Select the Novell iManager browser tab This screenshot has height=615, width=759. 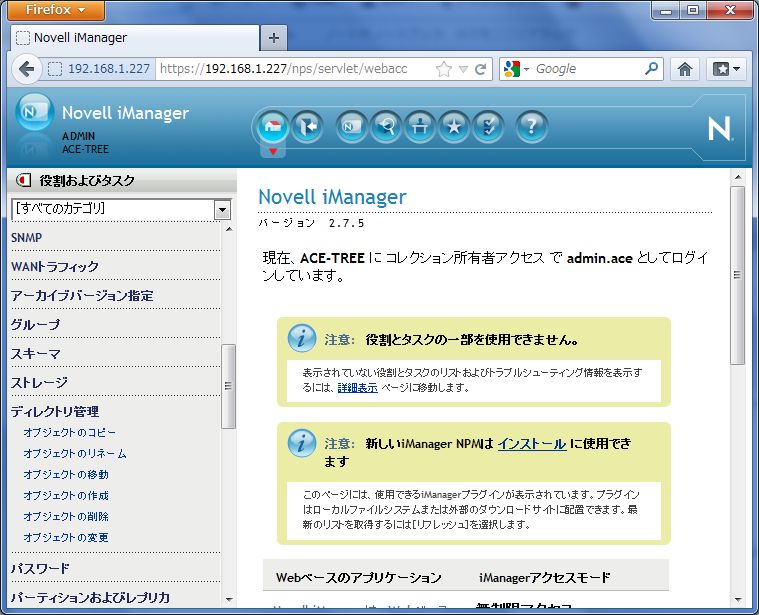(x=134, y=38)
